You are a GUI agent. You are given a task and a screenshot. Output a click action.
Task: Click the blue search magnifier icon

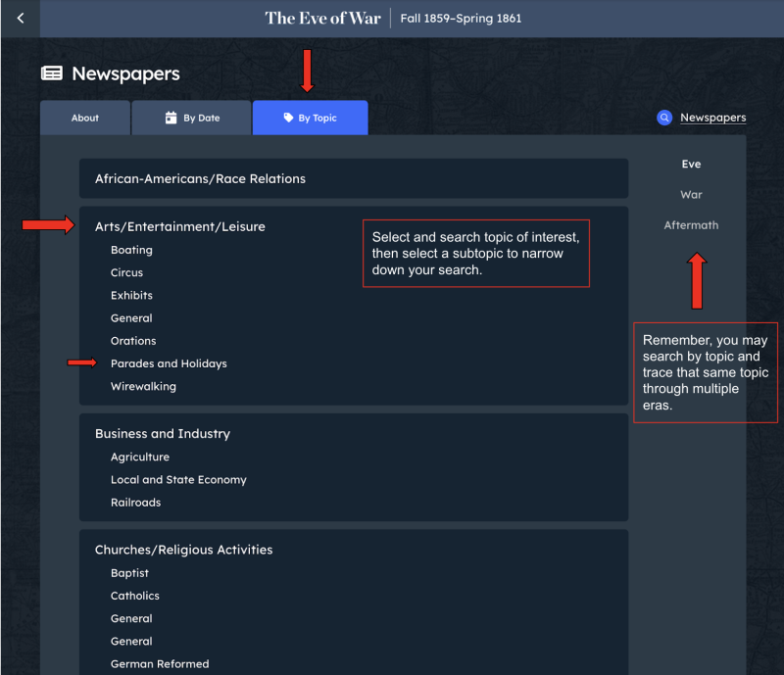pos(664,118)
